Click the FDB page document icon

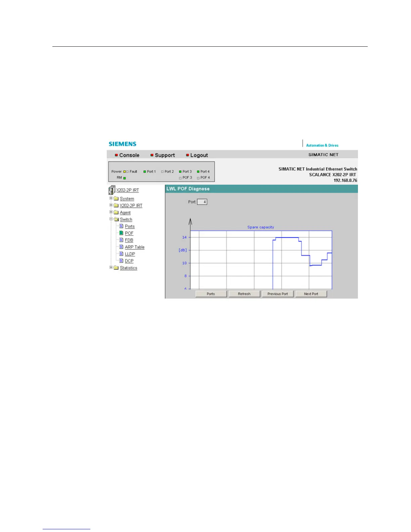tap(122, 240)
